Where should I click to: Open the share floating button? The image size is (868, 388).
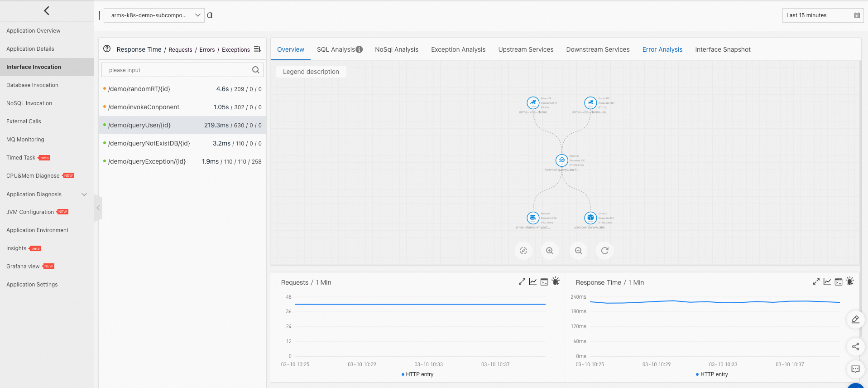pyautogui.click(x=855, y=347)
